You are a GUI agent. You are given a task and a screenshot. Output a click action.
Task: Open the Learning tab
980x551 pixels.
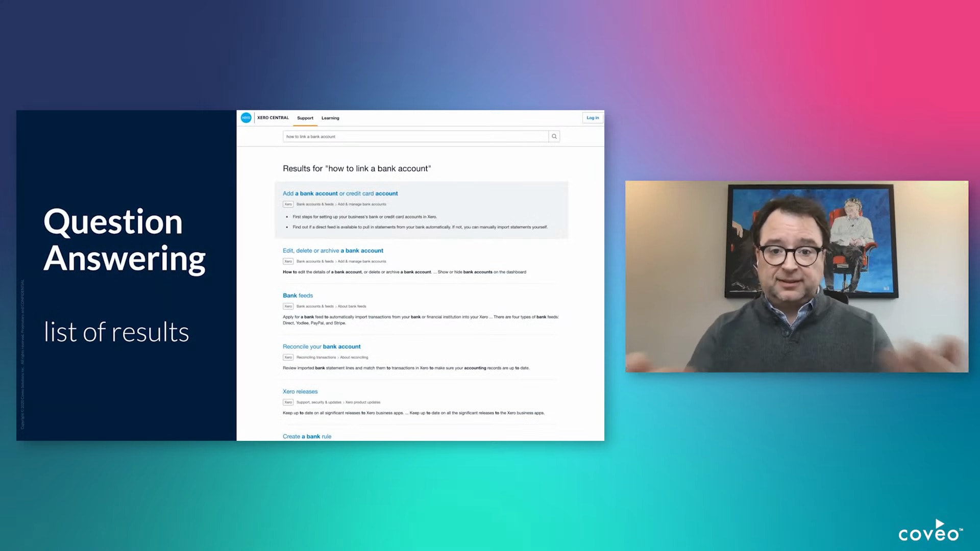330,118
